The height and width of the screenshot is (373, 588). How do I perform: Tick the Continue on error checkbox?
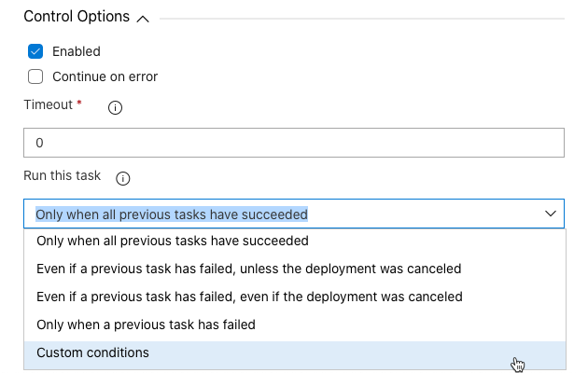tap(35, 76)
